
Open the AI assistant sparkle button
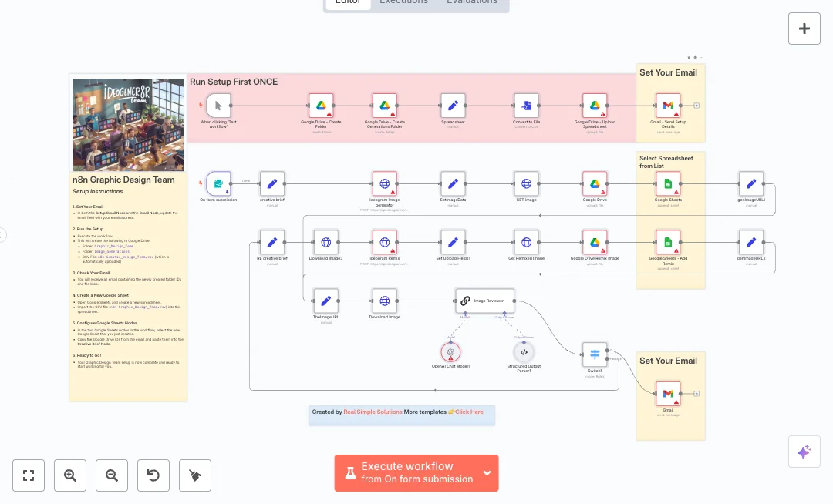point(804,452)
